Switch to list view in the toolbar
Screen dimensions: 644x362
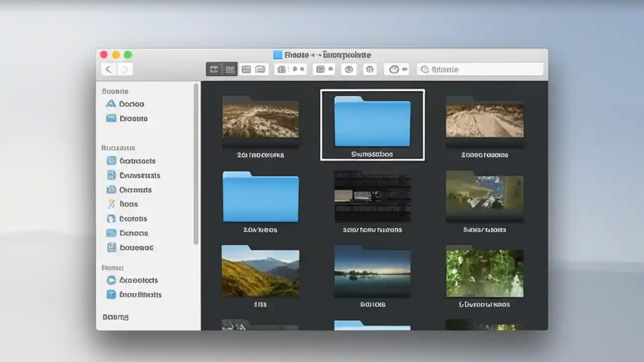[x=229, y=69]
